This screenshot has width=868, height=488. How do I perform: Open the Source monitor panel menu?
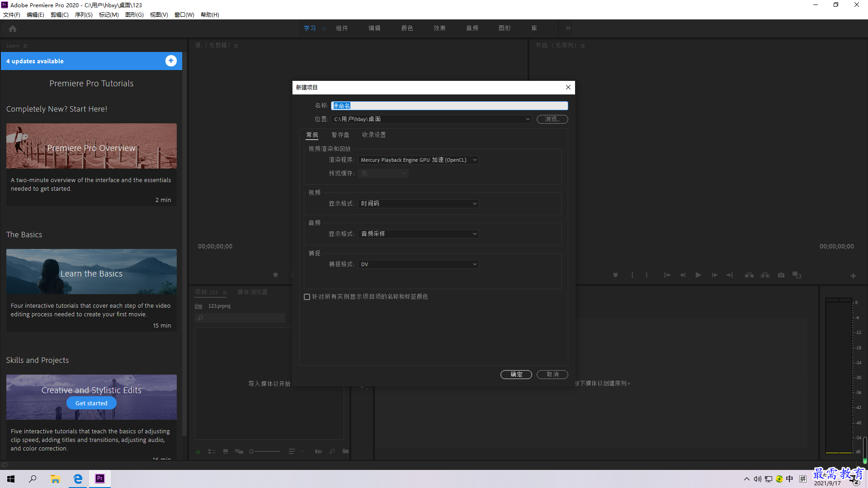(236, 46)
